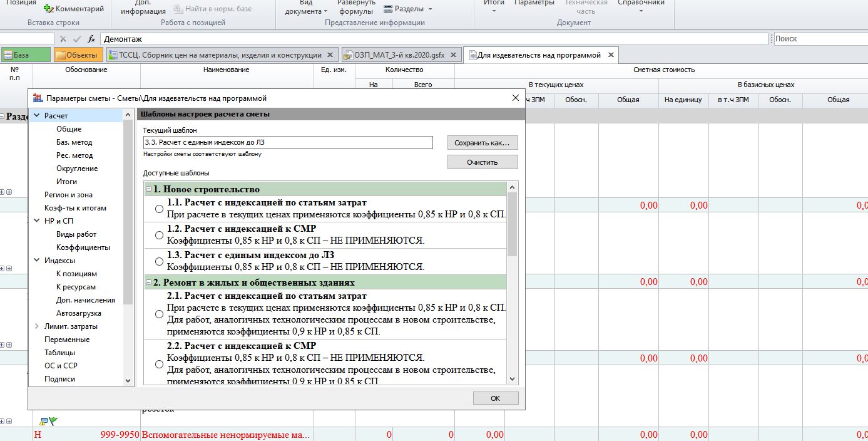
Task: Switch to the Объекты tab
Action: 79,55
